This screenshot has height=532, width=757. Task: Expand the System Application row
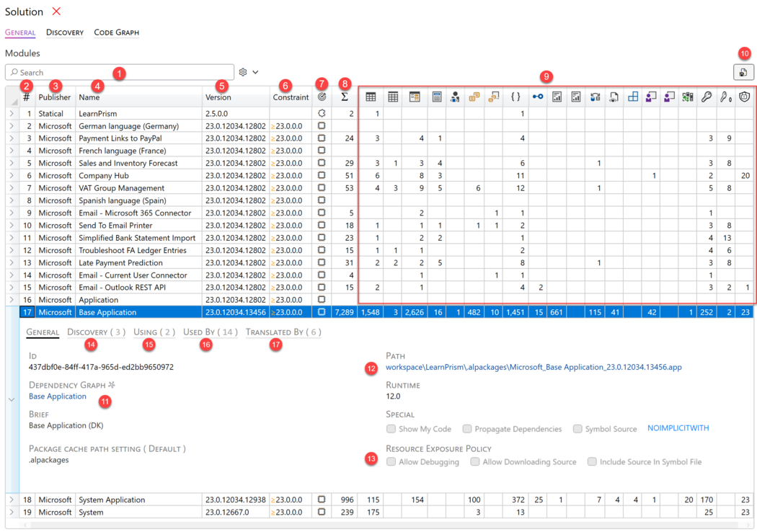pos(12,500)
